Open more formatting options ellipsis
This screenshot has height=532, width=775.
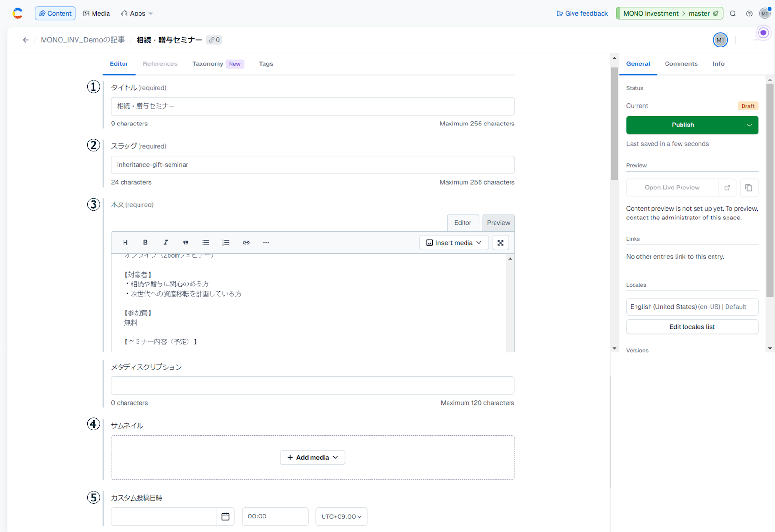266,243
